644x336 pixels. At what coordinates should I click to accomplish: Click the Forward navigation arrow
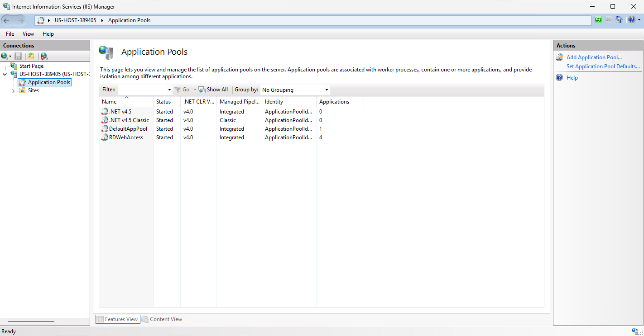point(20,20)
